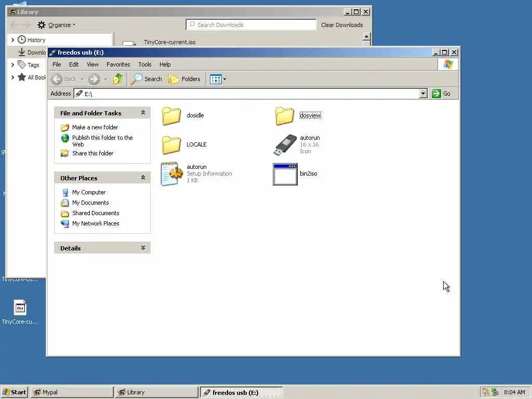
Task: Open Organize menu in Library window
Action: coord(56,25)
